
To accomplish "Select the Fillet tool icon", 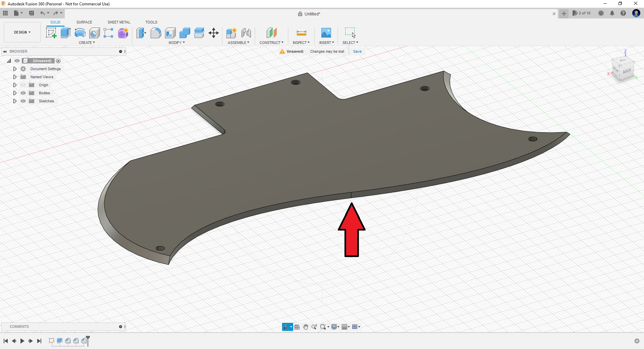I will [156, 33].
